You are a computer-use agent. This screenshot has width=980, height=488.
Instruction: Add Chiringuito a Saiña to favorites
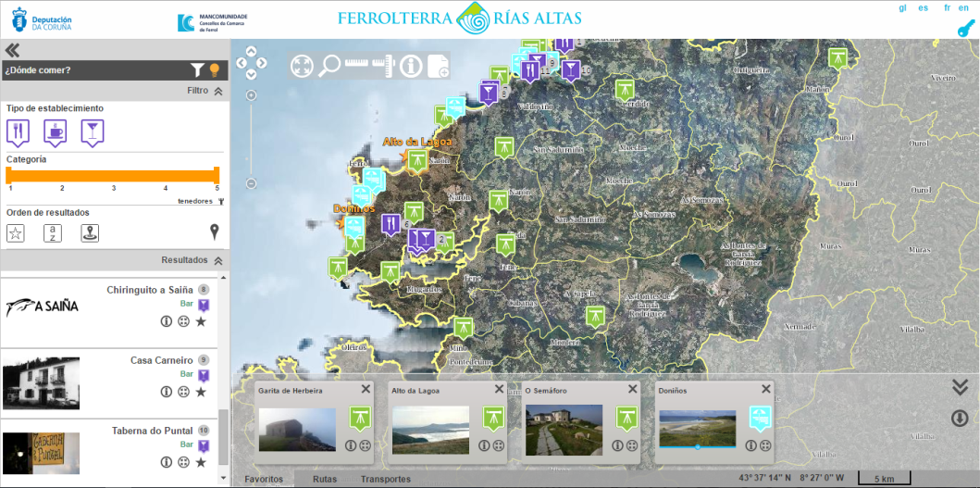click(x=201, y=321)
